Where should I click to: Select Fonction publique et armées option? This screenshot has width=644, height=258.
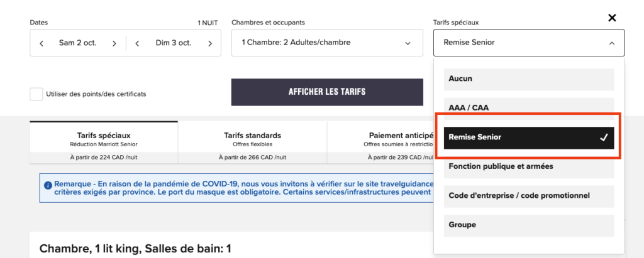(x=528, y=166)
